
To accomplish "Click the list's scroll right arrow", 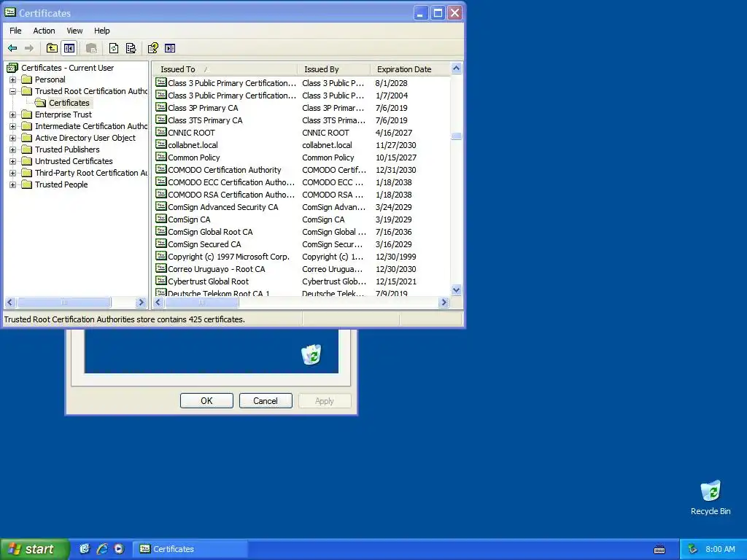I will click(444, 303).
